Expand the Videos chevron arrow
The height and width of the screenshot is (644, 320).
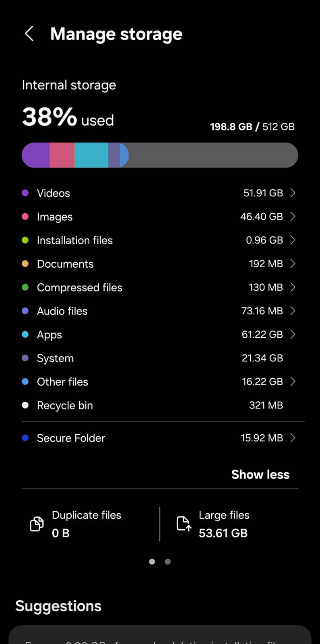293,193
